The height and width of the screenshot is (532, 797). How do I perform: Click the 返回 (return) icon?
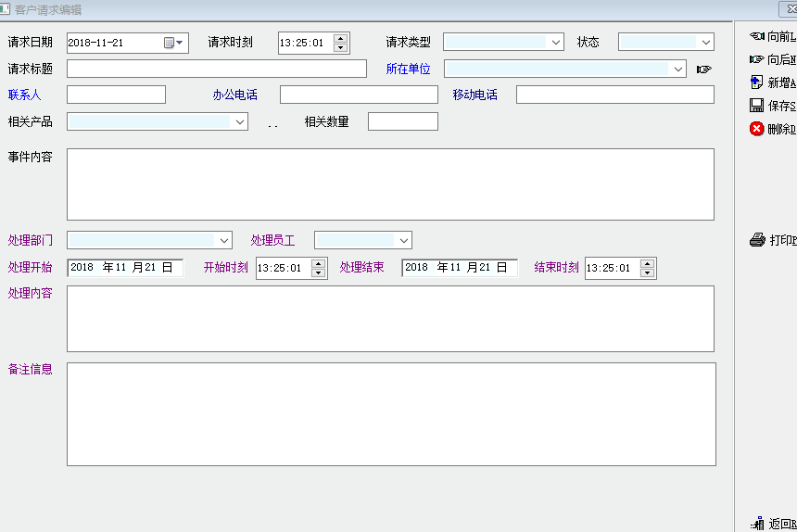click(757, 524)
